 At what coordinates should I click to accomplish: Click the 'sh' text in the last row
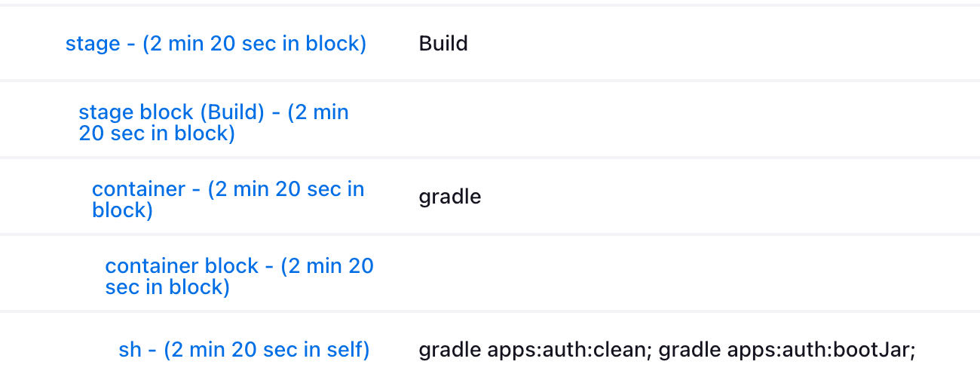click(x=130, y=350)
